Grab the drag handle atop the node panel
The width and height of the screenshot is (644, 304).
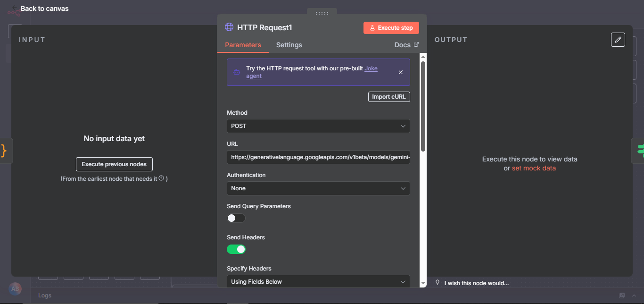[x=322, y=13]
